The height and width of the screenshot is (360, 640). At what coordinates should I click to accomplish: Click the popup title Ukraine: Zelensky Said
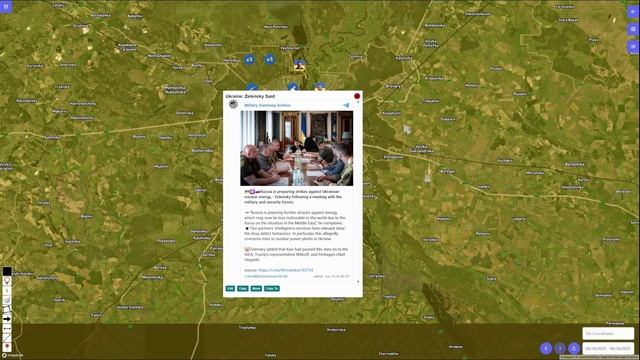click(x=250, y=96)
